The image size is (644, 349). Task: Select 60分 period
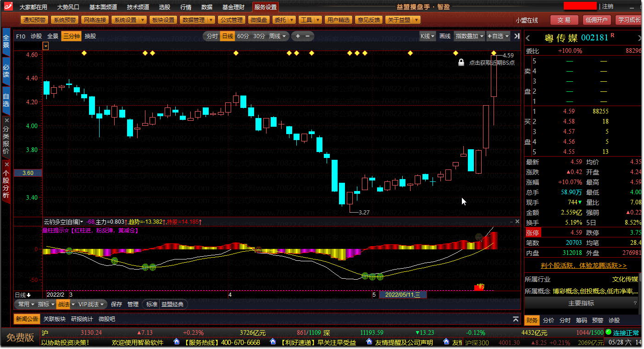pyautogui.click(x=243, y=36)
